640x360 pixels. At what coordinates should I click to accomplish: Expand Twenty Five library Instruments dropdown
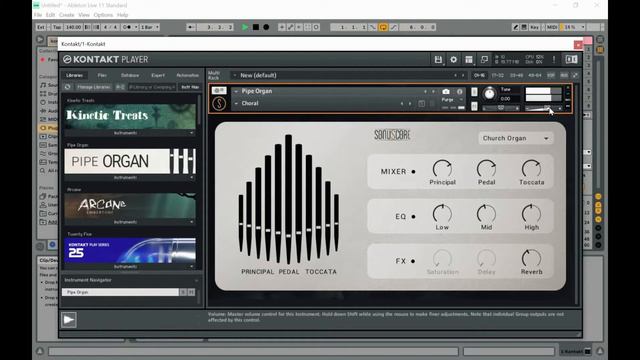[x=129, y=267]
